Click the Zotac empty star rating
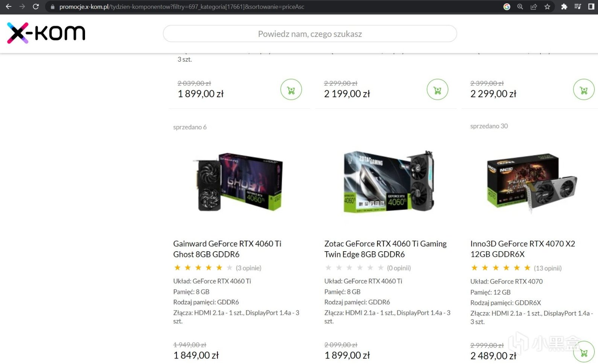The width and height of the screenshot is (598, 364). click(x=355, y=268)
